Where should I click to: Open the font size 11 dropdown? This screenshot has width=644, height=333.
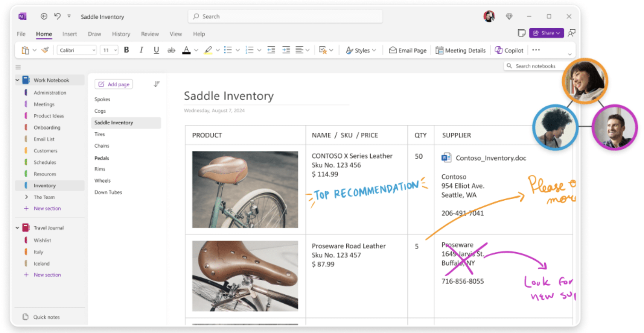point(109,50)
